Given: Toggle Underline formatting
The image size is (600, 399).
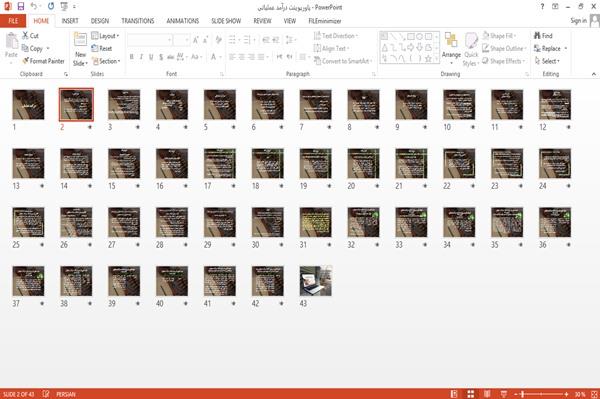Looking at the screenshot, I should [151, 57].
